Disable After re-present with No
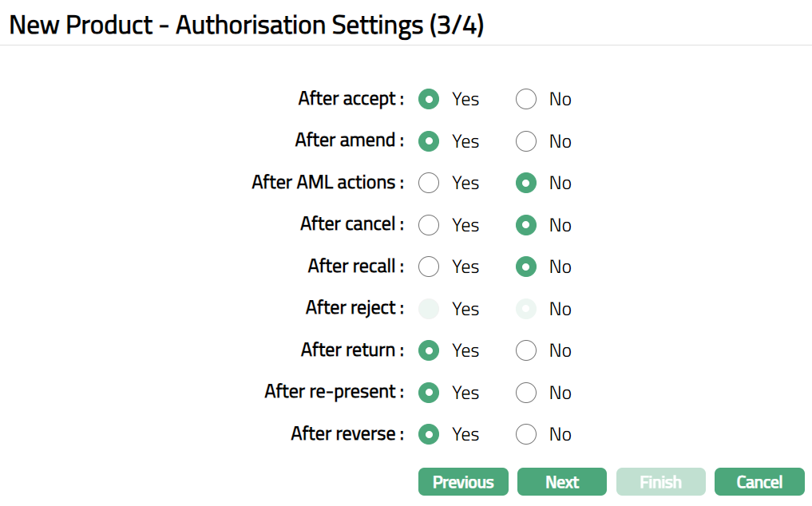This screenshot has width=812, height=506. (525, 393)
